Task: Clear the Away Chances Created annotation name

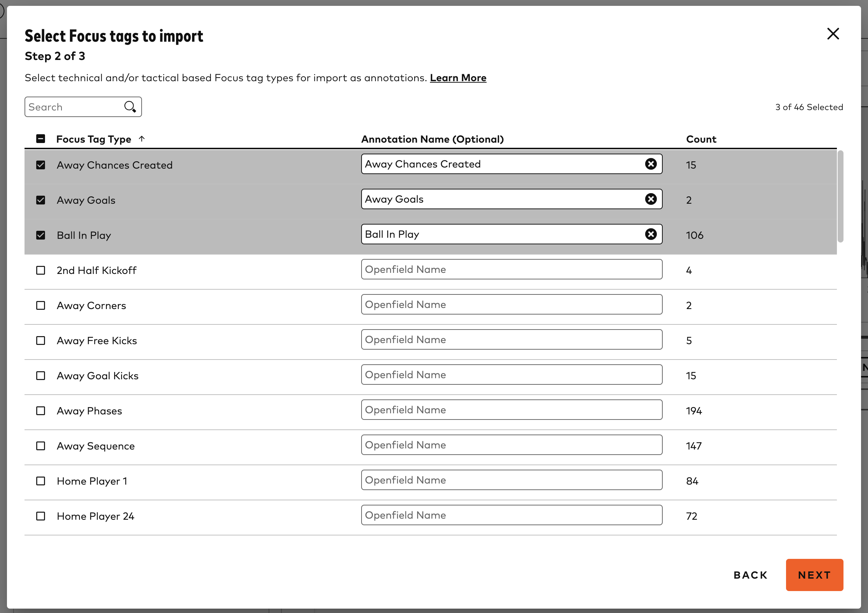Action: 651,164
